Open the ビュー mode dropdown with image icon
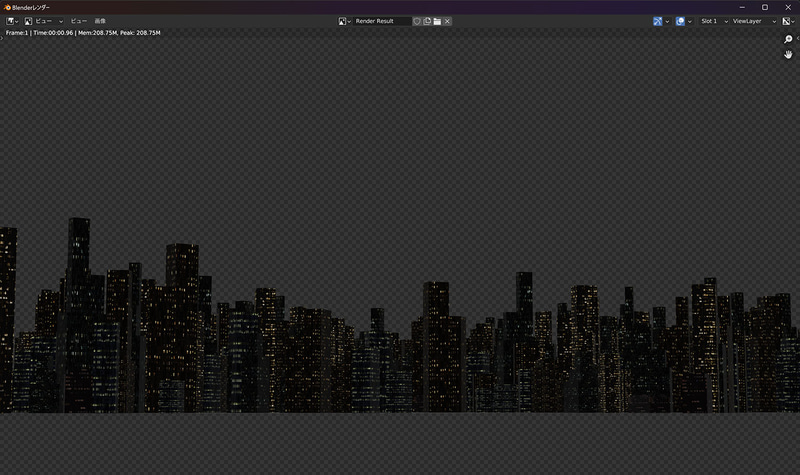The image size is (800, 475). point(44,21)
